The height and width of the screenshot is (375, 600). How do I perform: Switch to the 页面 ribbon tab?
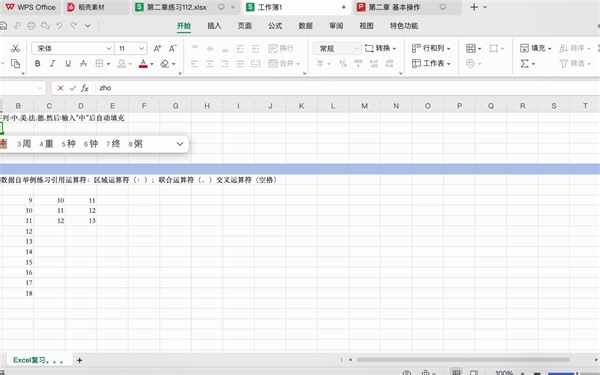245,26
